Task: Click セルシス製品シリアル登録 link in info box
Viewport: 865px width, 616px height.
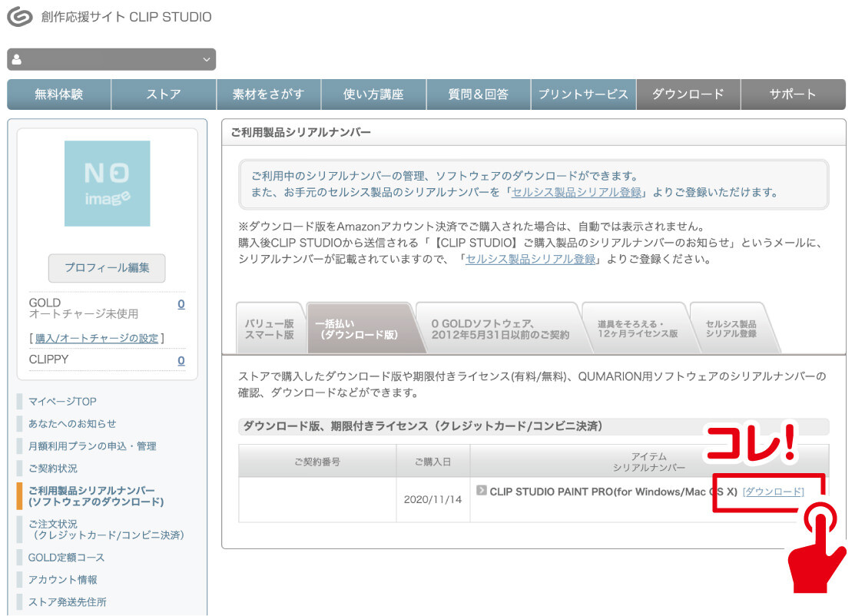Action: pos(576,192)
